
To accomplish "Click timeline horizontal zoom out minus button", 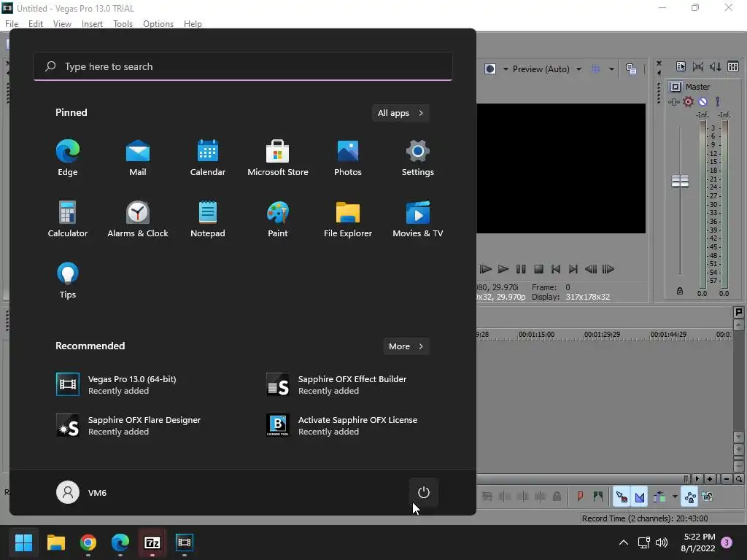I will point(726,479).
